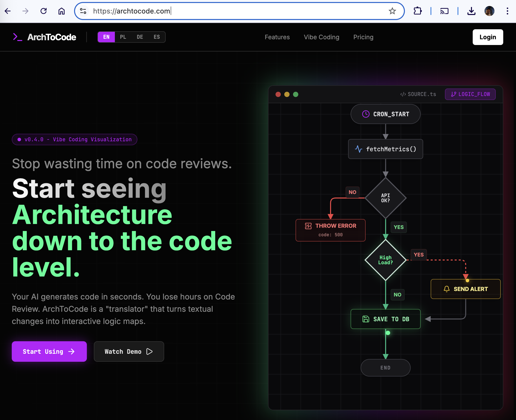
Task: Toggle the LOGIC_FLOW view mode
Action: pos(470,94)
